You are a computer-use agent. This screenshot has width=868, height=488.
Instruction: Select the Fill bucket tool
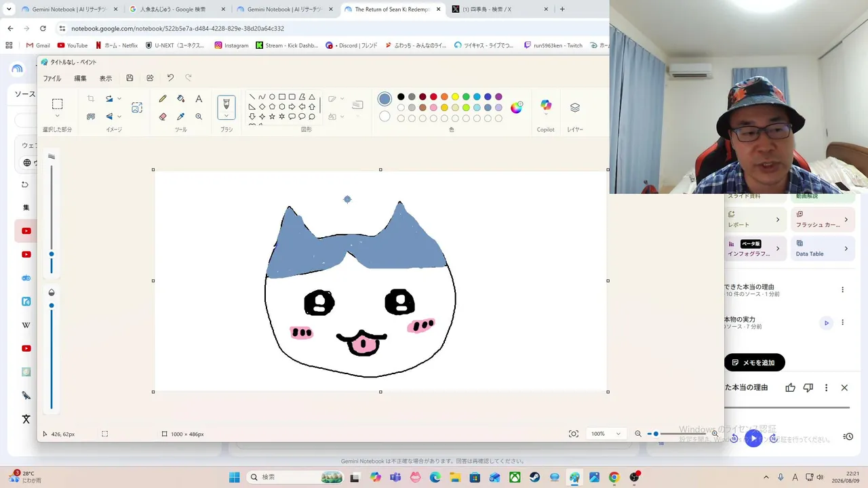[x=181, y=99]
